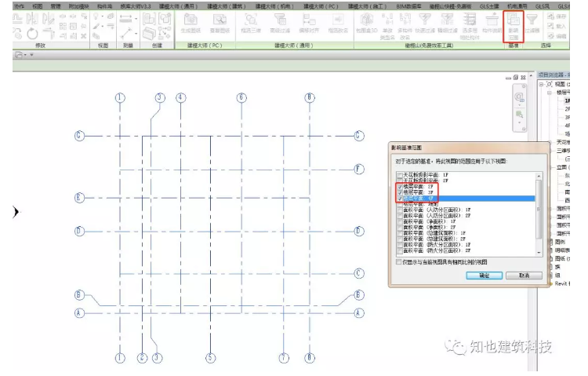Uncheck the 楼层平面: 2F checkbox

click(400, 187)
